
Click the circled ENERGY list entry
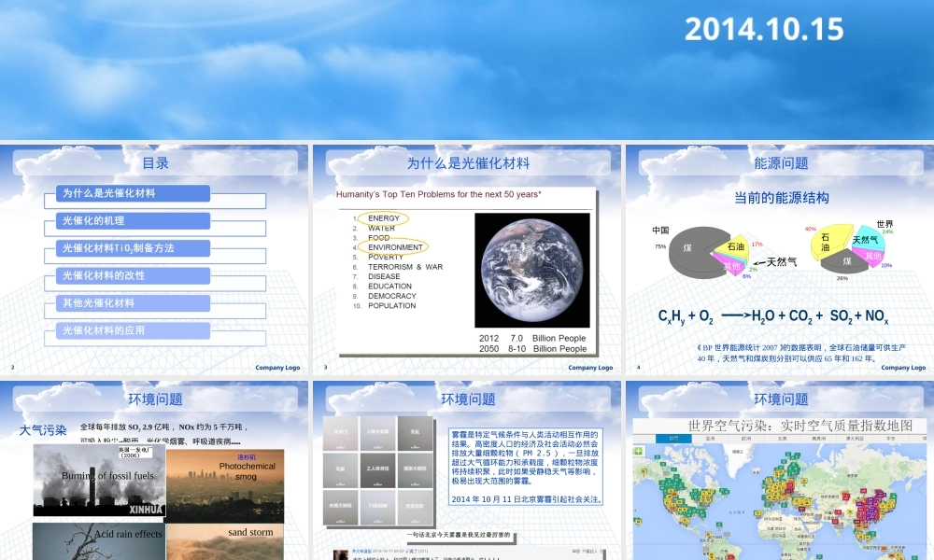[x=383, y=218]
